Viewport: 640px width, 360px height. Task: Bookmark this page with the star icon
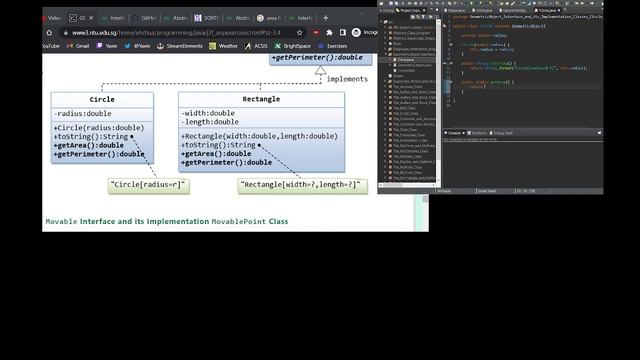[300, 33]
